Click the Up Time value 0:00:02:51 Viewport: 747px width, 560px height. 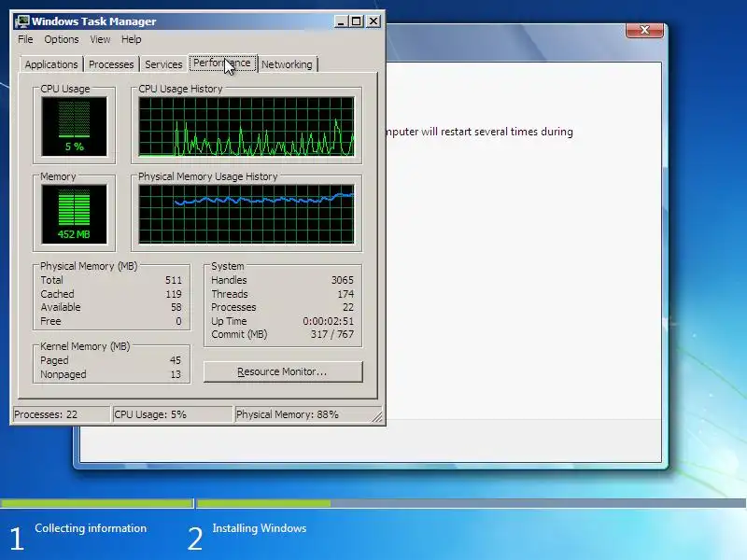[329, 321]
